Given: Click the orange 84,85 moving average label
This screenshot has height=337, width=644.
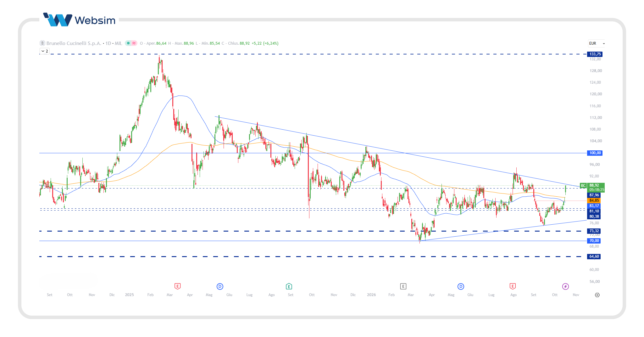Looking at the screenshot, I should [594, 200].
